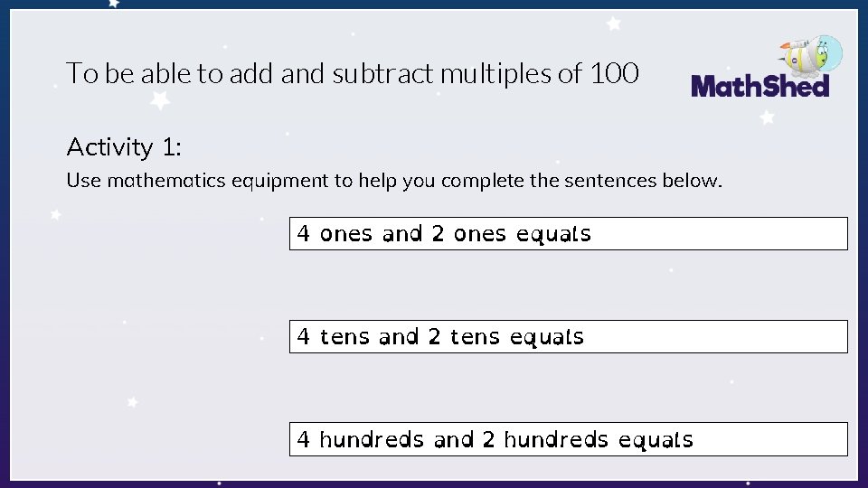Screen dimensions: 868x488
Task: Click the "4 hundreds and 2 hundreds equals" text
Action: pyautogui.click(x=495, y=440)
